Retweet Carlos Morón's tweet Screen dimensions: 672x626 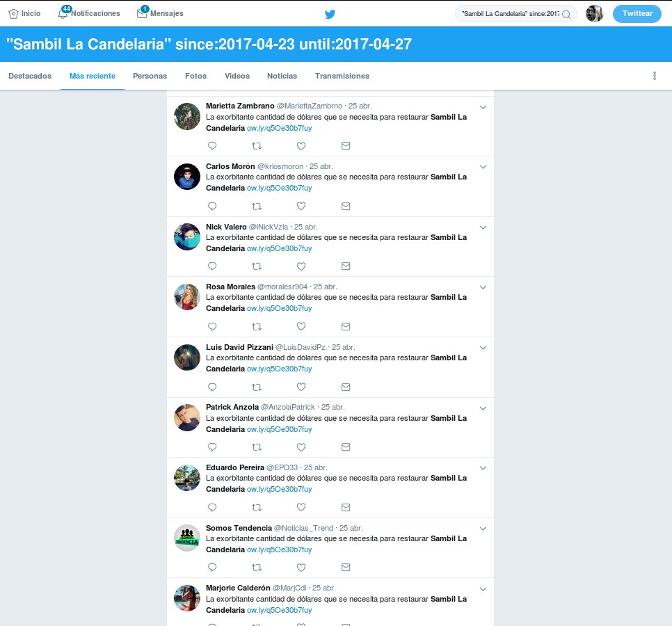point(257,207)
